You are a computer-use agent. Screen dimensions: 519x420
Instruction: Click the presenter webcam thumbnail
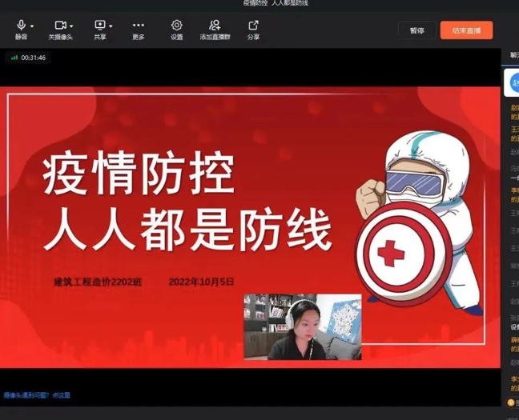pos(303,326)
